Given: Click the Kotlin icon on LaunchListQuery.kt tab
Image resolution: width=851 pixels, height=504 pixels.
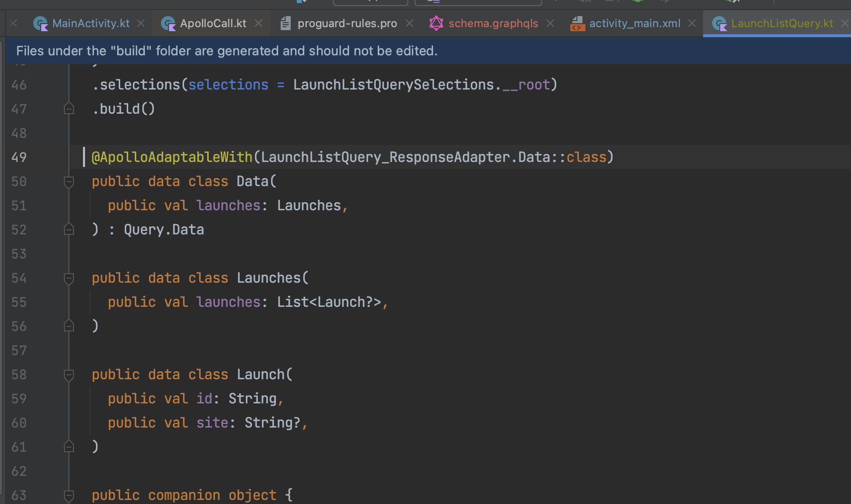Looking at the screenshot, I should pos(720,23).
